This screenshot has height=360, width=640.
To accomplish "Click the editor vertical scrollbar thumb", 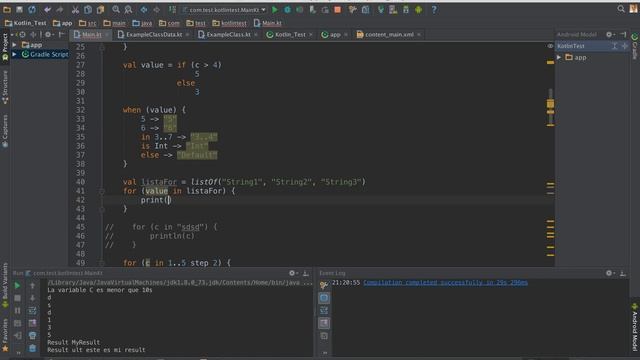I will (550, 107).
